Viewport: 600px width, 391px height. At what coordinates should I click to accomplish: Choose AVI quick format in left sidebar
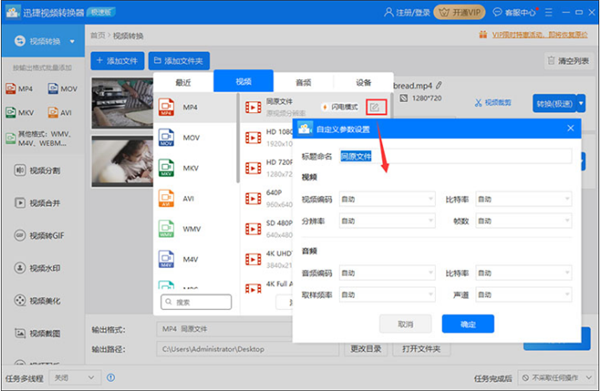pos(60,112)
